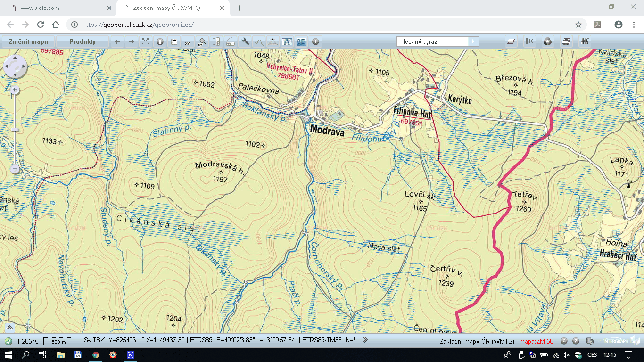Open File Explorer from the taskbar

[61, 355]
